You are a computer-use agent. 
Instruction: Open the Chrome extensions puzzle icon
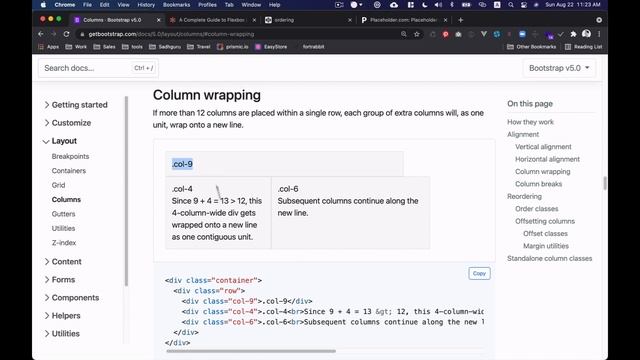click(x=573, y=34)
